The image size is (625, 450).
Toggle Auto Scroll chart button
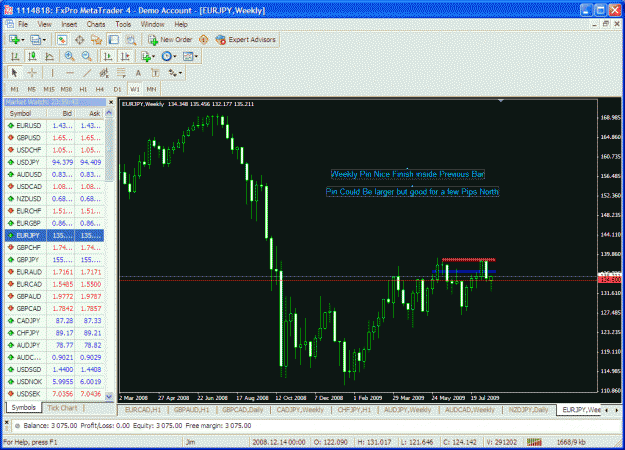point(108,57)
